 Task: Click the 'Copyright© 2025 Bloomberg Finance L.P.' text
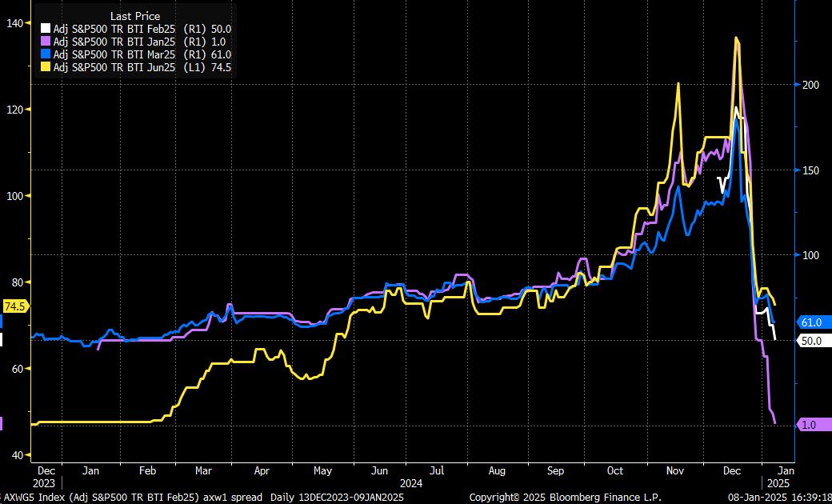[565, 498]
